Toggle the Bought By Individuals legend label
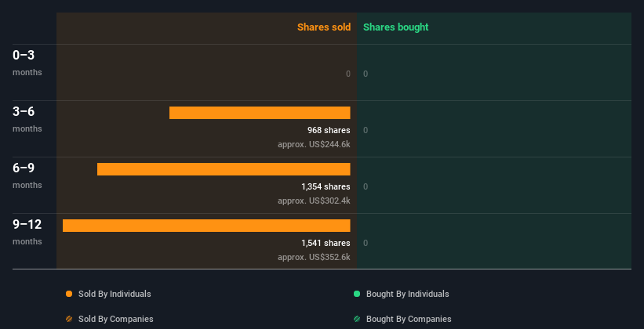Screen dimensions: 644x329 (x=407, y=294)
